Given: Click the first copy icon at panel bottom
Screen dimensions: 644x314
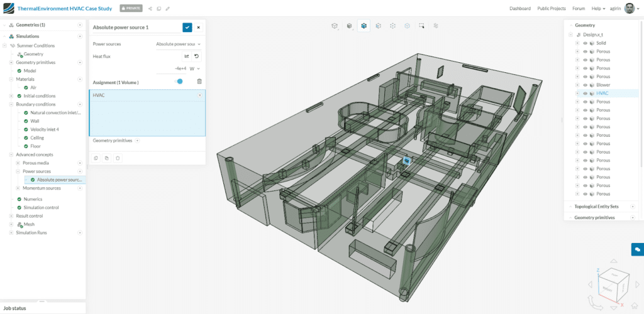Looking at the screenshot, I should [x=96, y=158].
